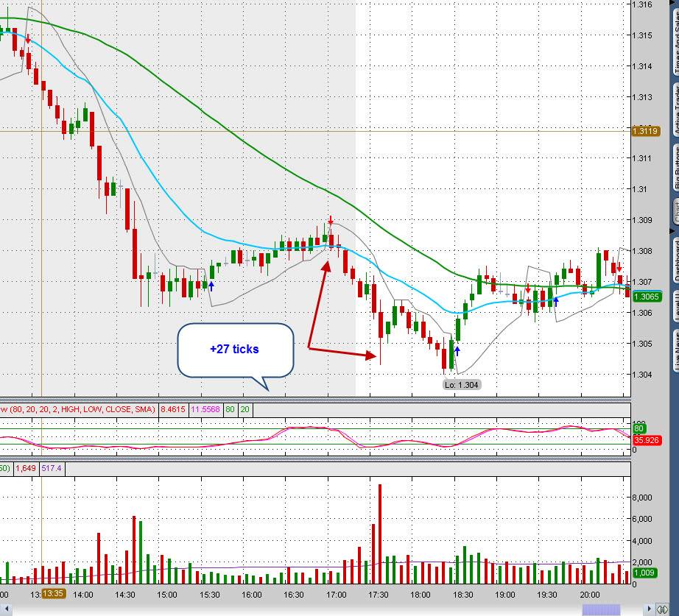The height and width of the screenshot is (616, 679).
Task: Click the 16:00 time axis label
Action: pos(252,595)
